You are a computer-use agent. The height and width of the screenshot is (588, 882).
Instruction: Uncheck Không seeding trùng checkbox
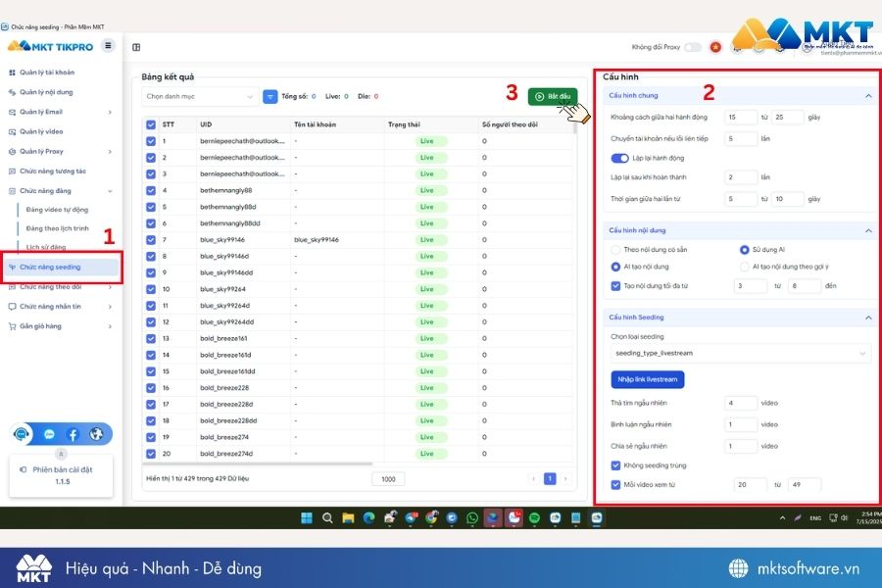point(615,465)
